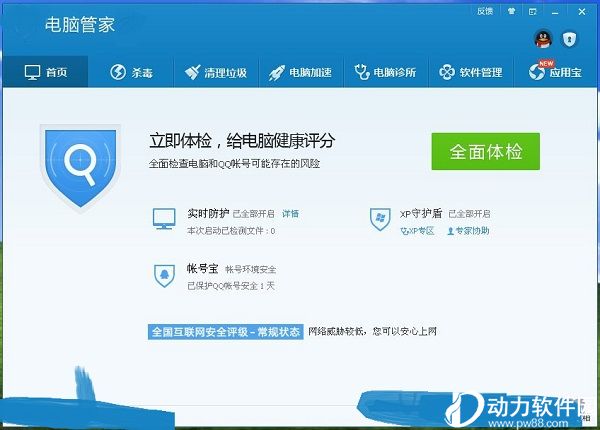The image size is (600, 430).
Task: Click the XP守护盾 heading text
Action: [421, 213]
